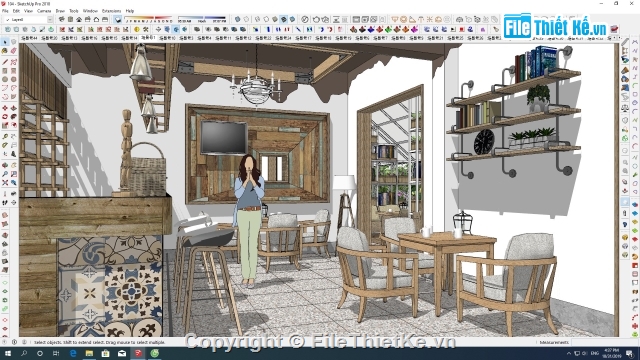Viewport: 640px width, 360px height.
Task: Click the Zoom Extents tool
Action: coord(5,183)
